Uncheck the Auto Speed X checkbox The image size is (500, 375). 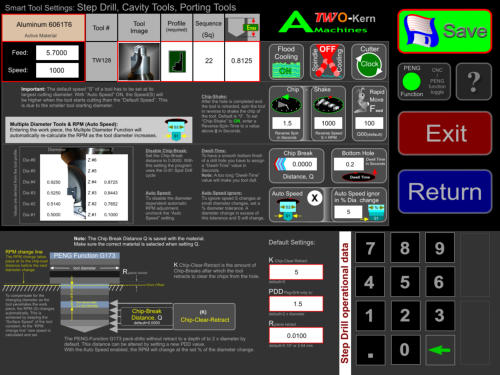[314, 198]
